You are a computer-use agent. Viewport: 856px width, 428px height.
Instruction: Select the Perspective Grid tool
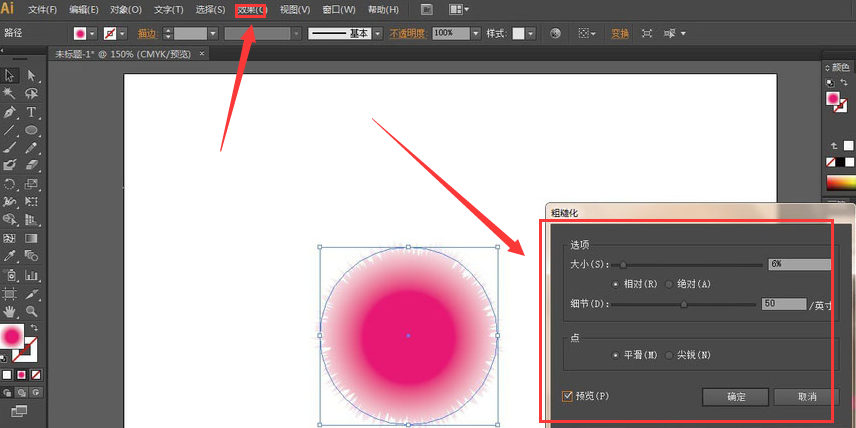click(x=31, y=219)
